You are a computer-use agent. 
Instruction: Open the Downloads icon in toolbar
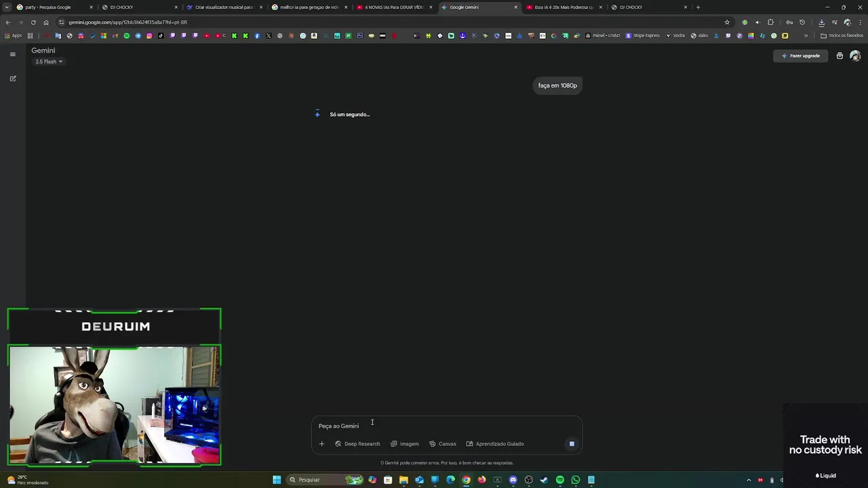point(821,22)
